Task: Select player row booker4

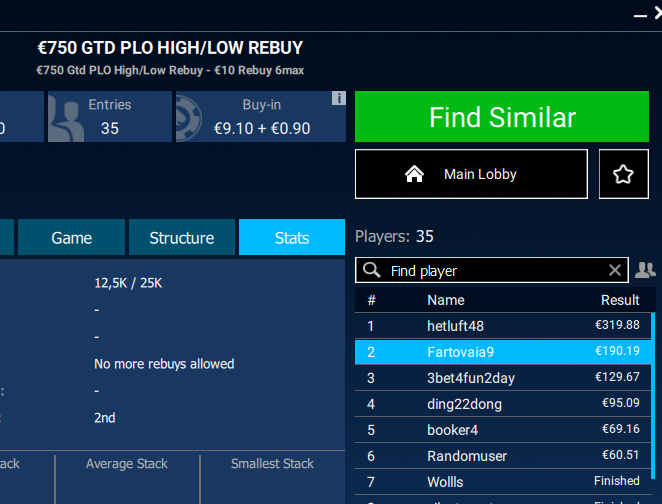Action: 503,430
